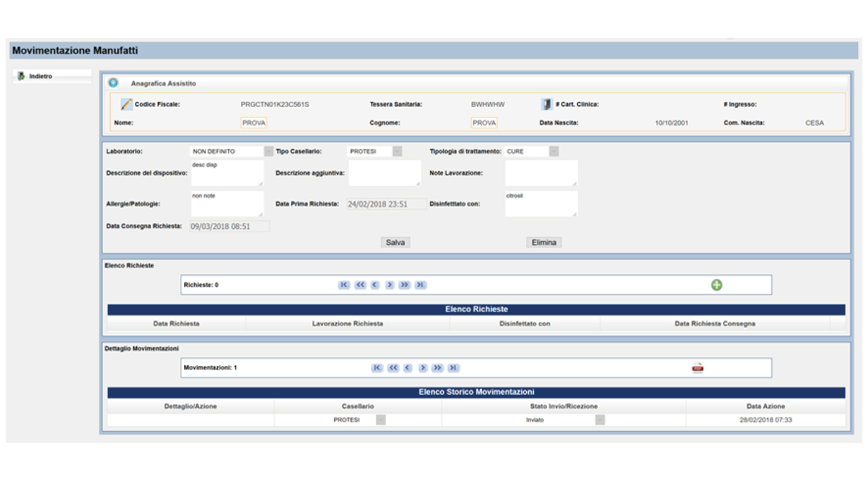Click the 28/02/2018 07:33 date cell

tap(765, 420)
